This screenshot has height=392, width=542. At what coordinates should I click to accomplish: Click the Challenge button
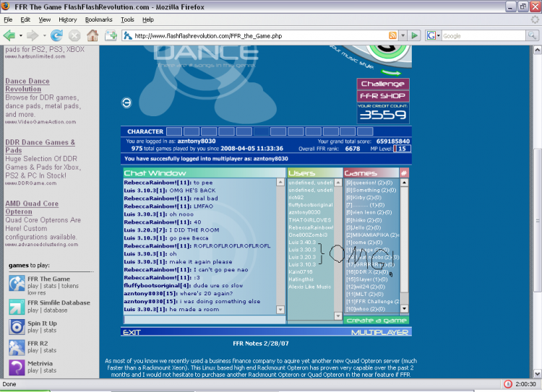(x=383, y=84)
